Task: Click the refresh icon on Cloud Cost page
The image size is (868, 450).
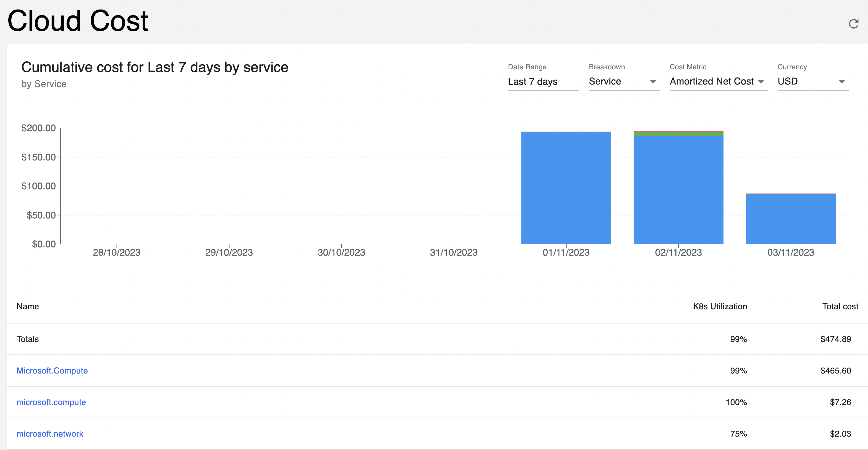Action: (853, 24)
